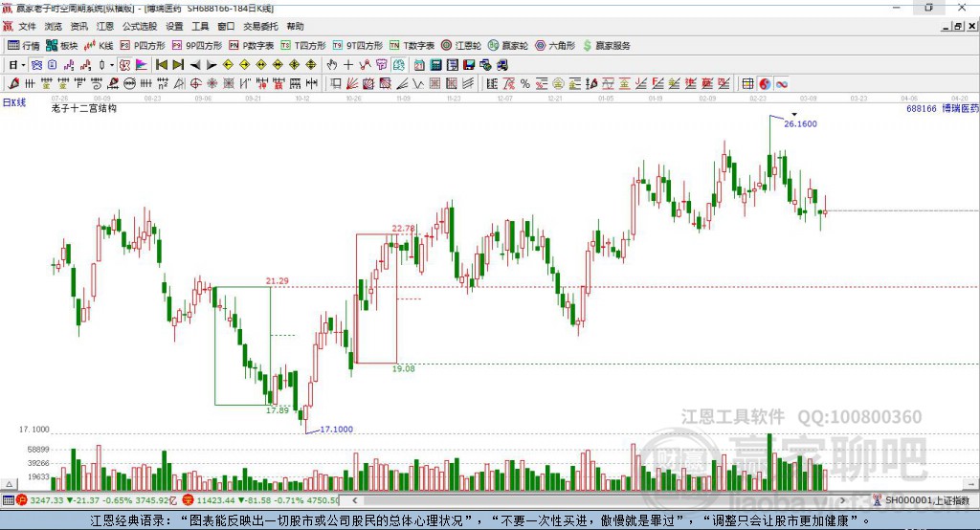This screenshot has width=980, height=530.
Task: Select the Gann fan lines drawing tool
Action: click(x=353, y=84)
